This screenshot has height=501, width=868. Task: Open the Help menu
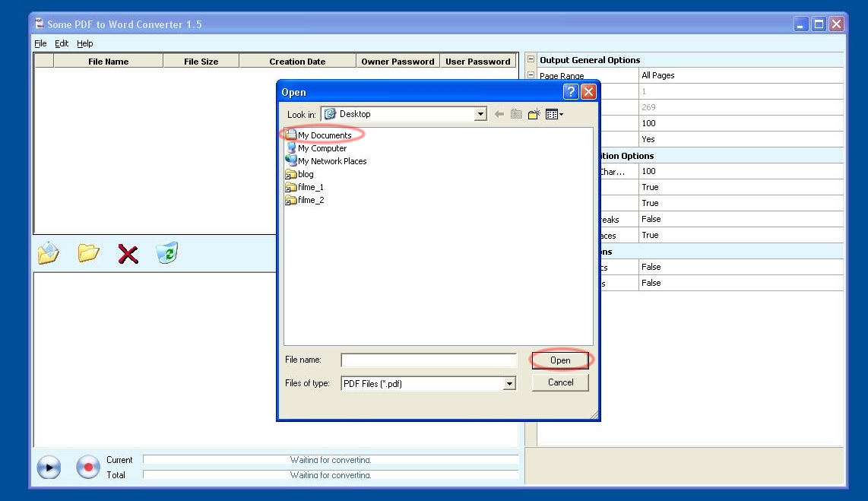[84, 43]
